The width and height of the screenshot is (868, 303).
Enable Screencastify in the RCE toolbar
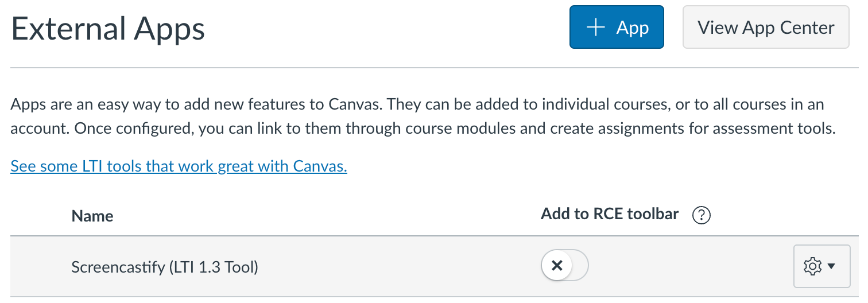pos(565,266)
